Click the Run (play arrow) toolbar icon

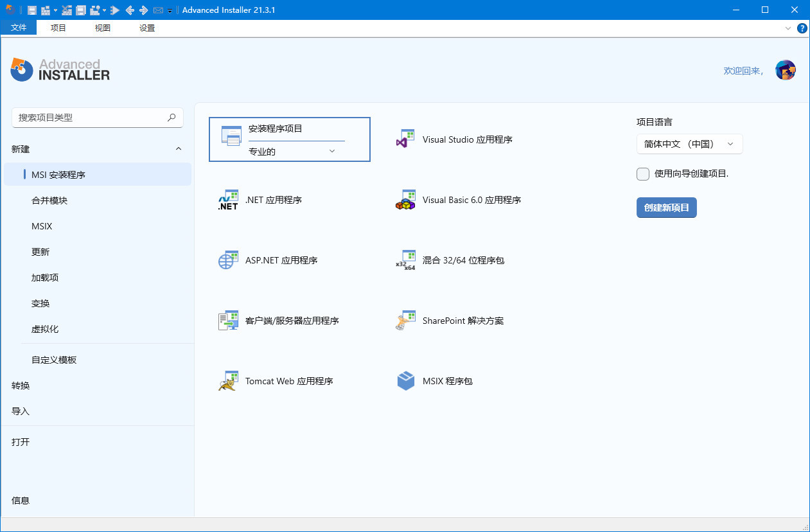pyautogui.click(x=115, y=10)
